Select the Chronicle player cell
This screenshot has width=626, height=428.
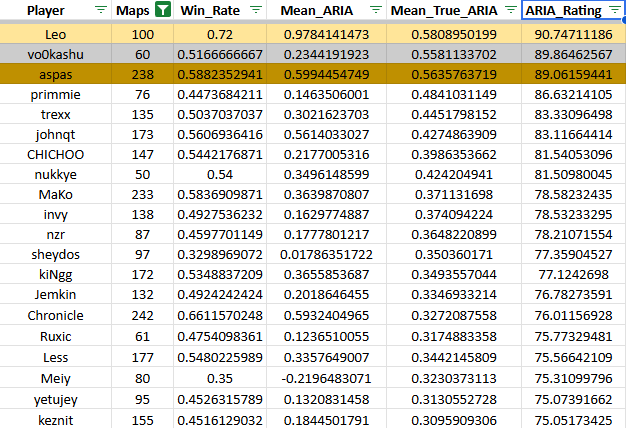pyautogui.click(x=55, y=315)
